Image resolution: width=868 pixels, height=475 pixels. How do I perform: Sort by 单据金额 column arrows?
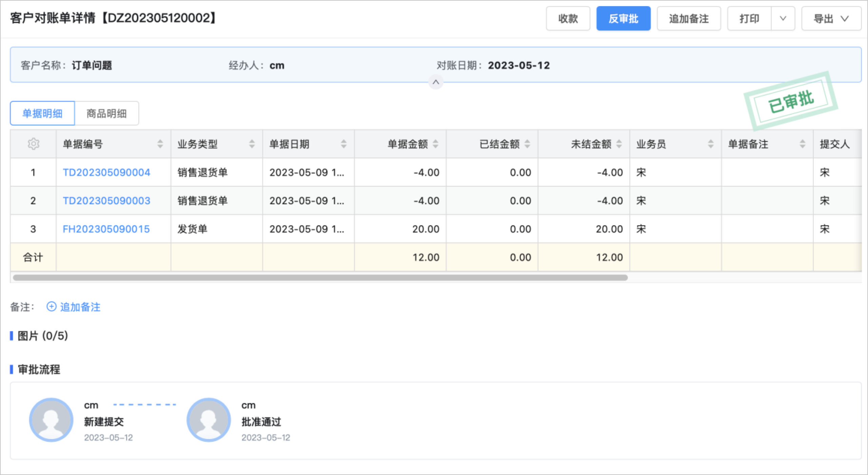pos(435,144)
